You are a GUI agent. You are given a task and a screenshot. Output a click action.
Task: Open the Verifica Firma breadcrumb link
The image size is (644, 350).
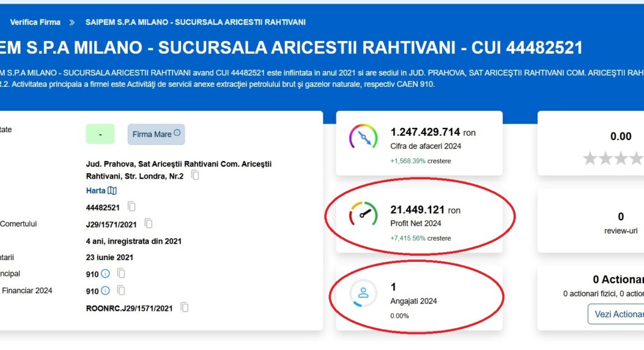(x=36, y=22)
